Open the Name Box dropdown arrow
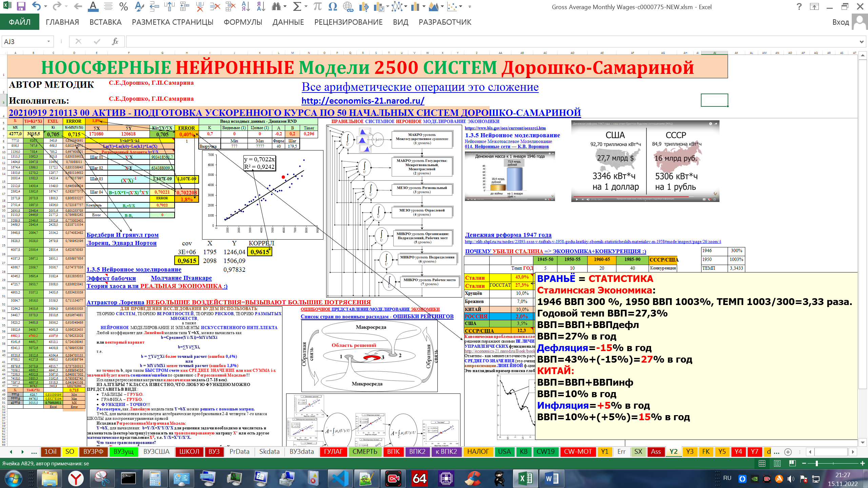 tap(48, 42)
